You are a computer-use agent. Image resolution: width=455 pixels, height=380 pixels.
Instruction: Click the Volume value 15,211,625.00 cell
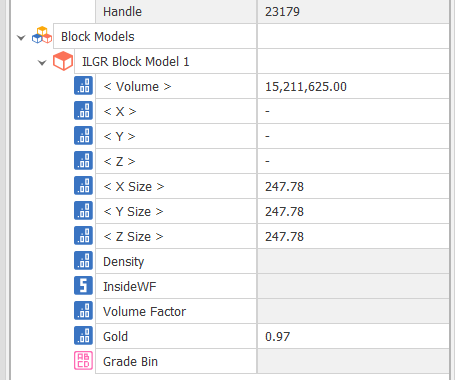click(x=353, y=86)
